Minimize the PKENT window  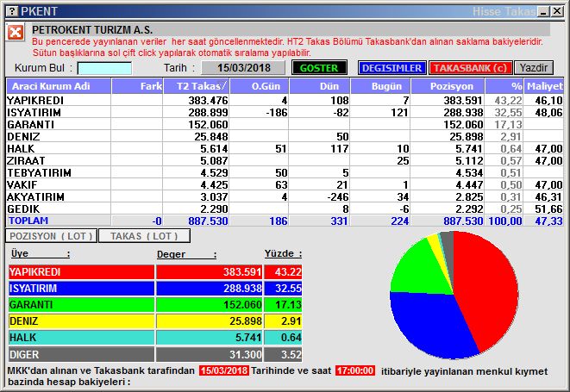click(x=544, y=11)
